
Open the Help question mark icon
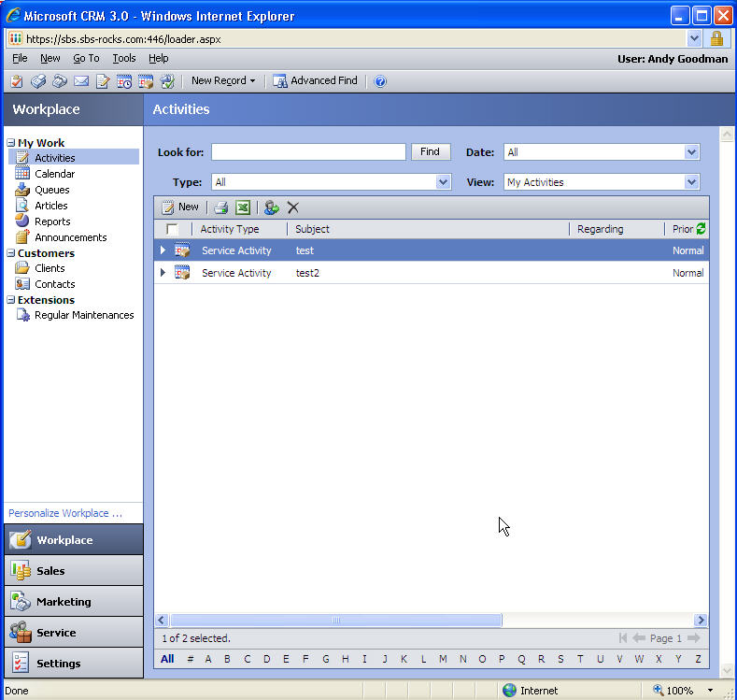click(380, 81)
